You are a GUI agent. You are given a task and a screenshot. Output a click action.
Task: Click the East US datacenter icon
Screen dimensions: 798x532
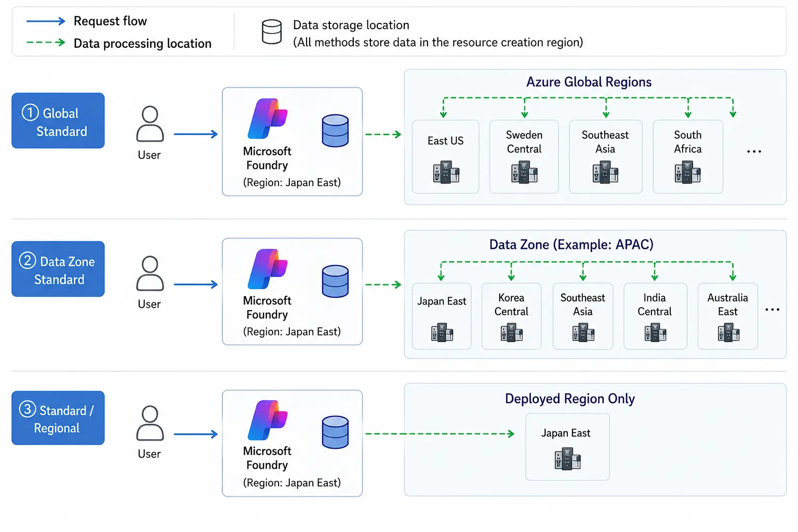pos(446,172)
